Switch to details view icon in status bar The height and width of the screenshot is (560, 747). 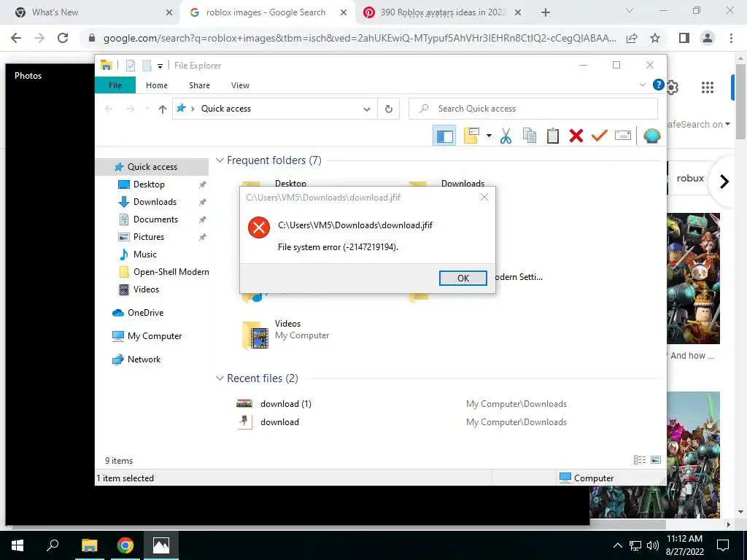pyautogui.click(x=639, y=459)
